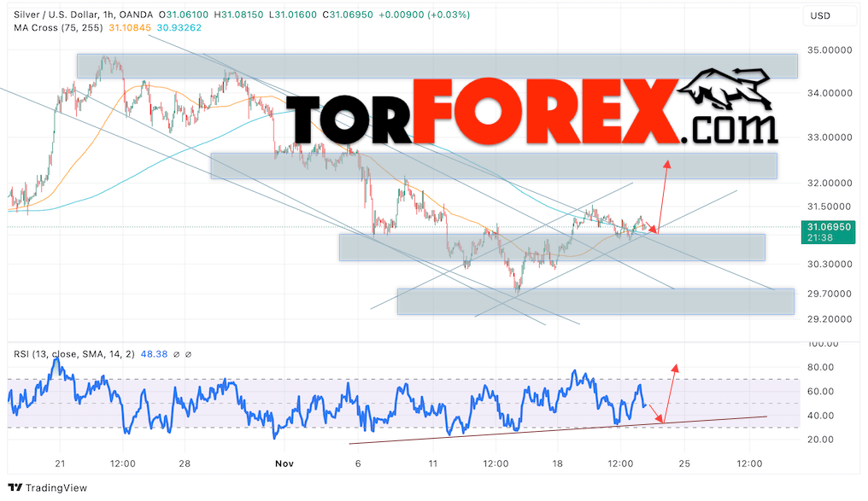868x501 pixels.
Task: Click the cyan MA value 30.93262
Action: pyautogui.click(x=179, y=27)
